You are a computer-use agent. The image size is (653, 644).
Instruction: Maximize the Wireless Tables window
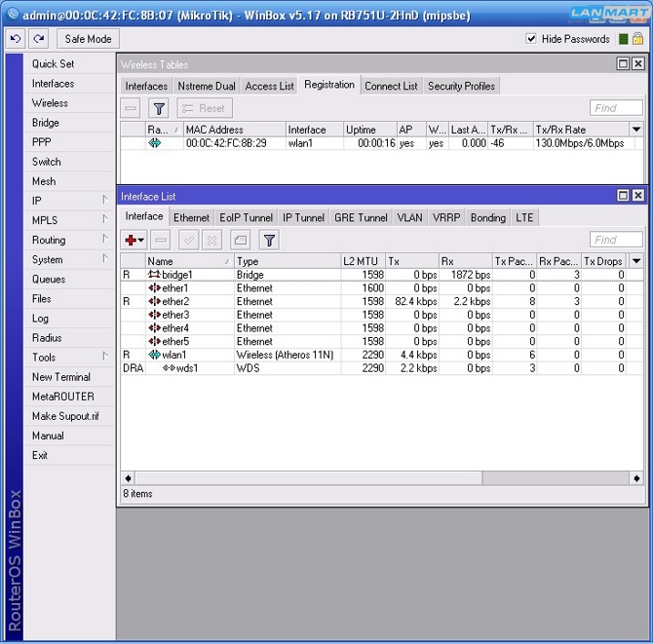pyautogui.click(x=623, y=63)
